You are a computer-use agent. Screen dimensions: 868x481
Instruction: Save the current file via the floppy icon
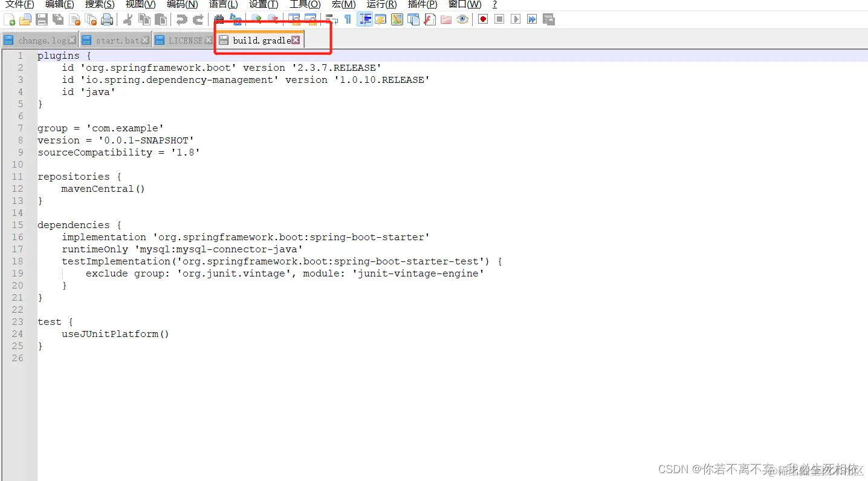(42, 19)
